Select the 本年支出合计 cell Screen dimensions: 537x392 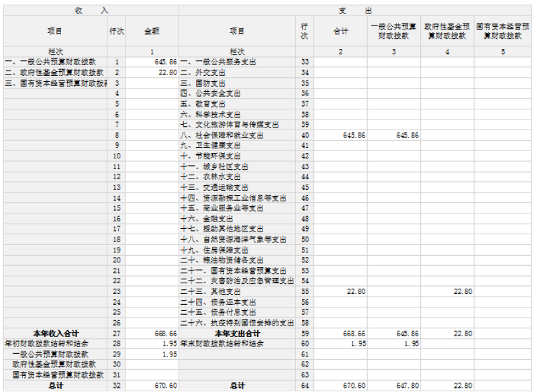237,334
